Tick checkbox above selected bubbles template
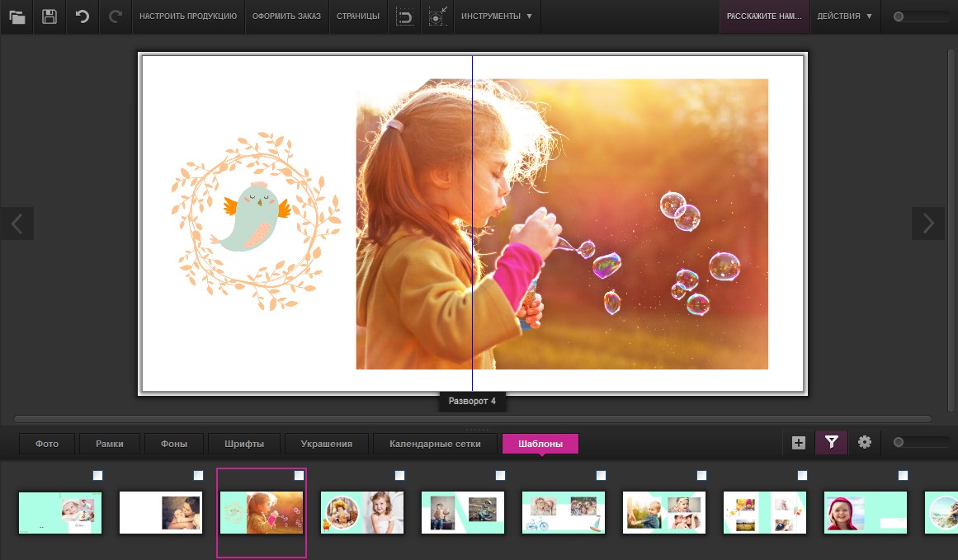This screenshot has height=560, width=958. tap(299, 475)
